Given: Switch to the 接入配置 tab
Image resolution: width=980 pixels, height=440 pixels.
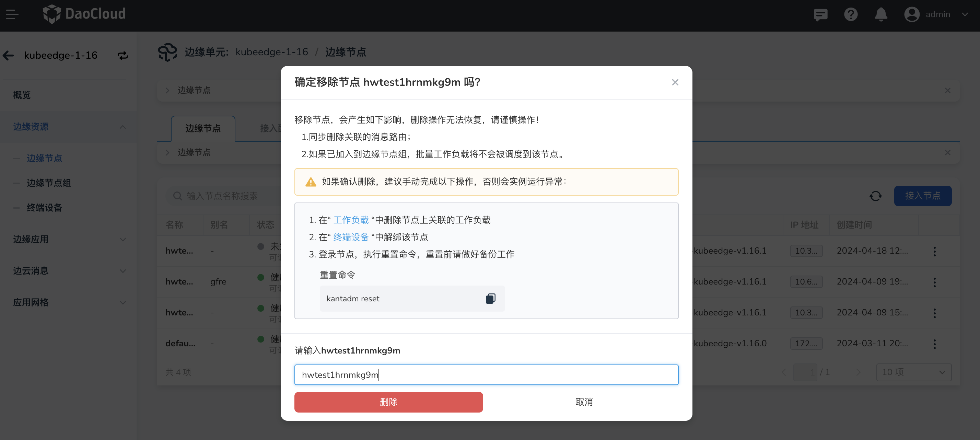Looking at the screenshot, I should click(271, 128).
